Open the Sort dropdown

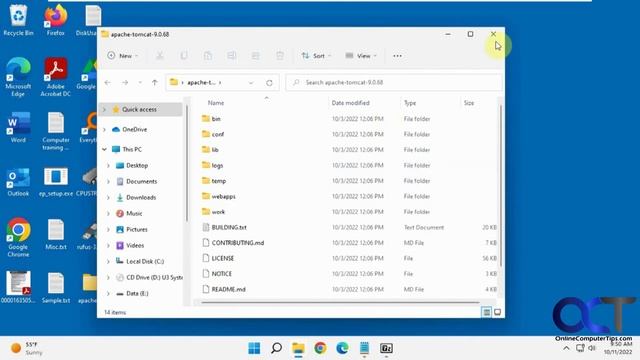pos(316,56)
